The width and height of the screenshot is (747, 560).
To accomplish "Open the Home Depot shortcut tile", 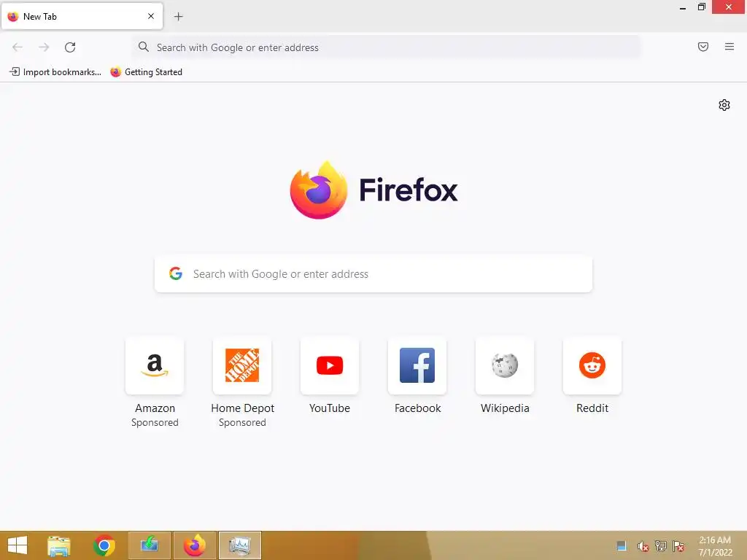I will click(242, 366).
